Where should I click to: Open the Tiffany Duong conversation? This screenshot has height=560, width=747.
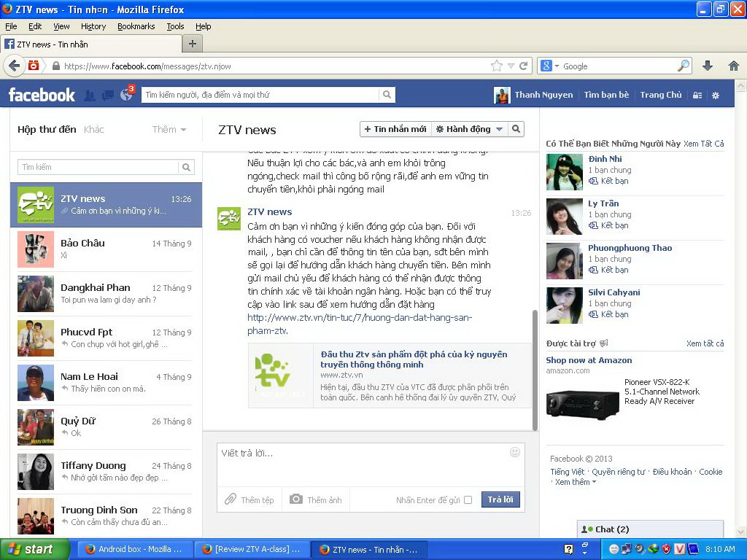pyautogui.click(x=106, y=472)
